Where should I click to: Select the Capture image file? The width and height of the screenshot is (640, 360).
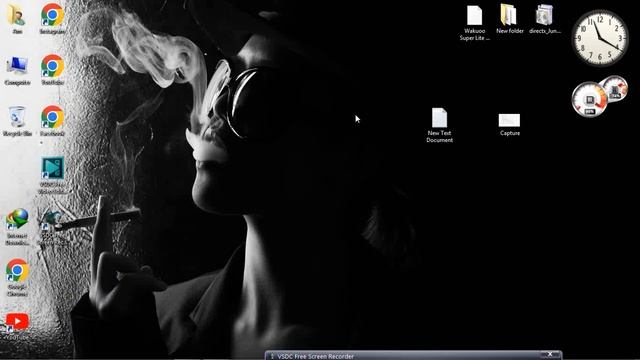[x=509, y=124]
